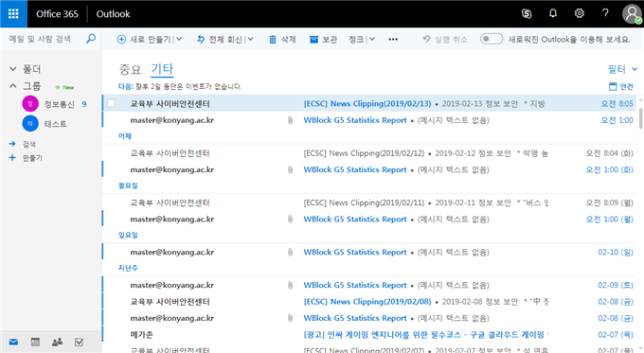Switch to Calendar module at bottom left
The height and width of the screenshot is (353, 644).
35,342
